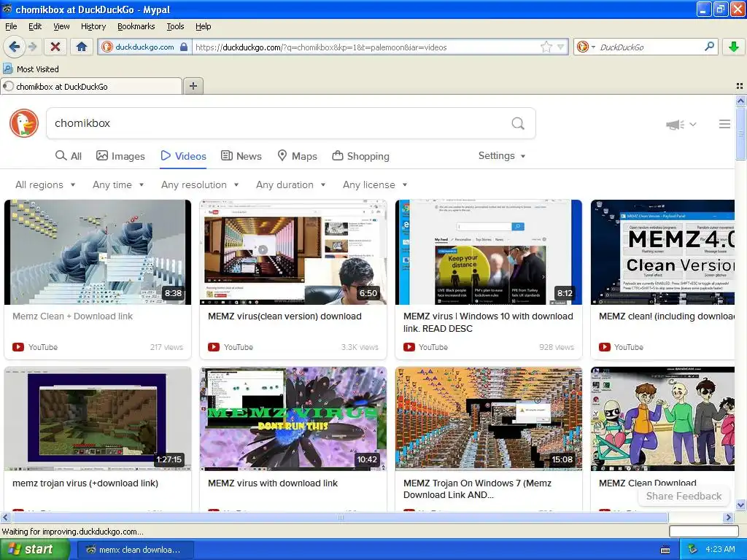Open the Home page icon
The height and width of the screenshot is (560, 747).
click(x=82, y=47)
